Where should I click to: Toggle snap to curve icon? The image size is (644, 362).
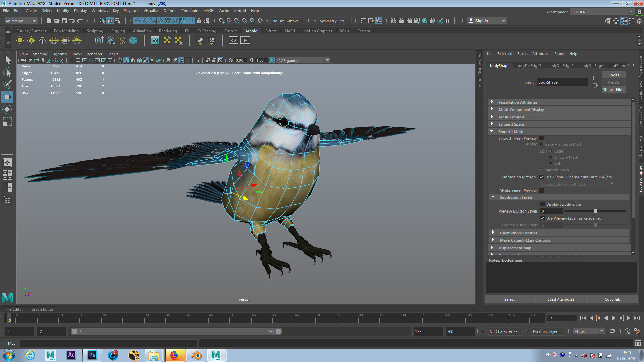click(229, 21)
